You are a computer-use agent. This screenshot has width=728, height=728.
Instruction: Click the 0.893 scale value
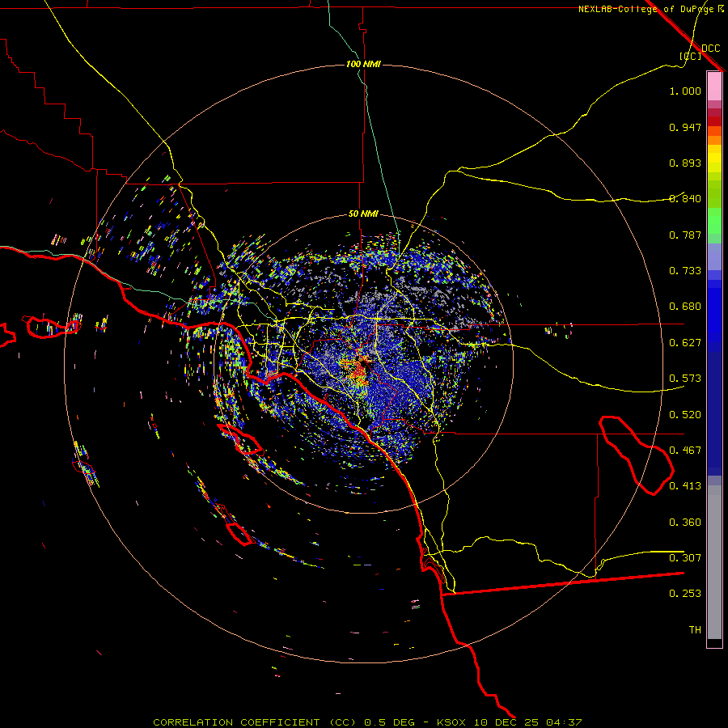coord(685,163)
